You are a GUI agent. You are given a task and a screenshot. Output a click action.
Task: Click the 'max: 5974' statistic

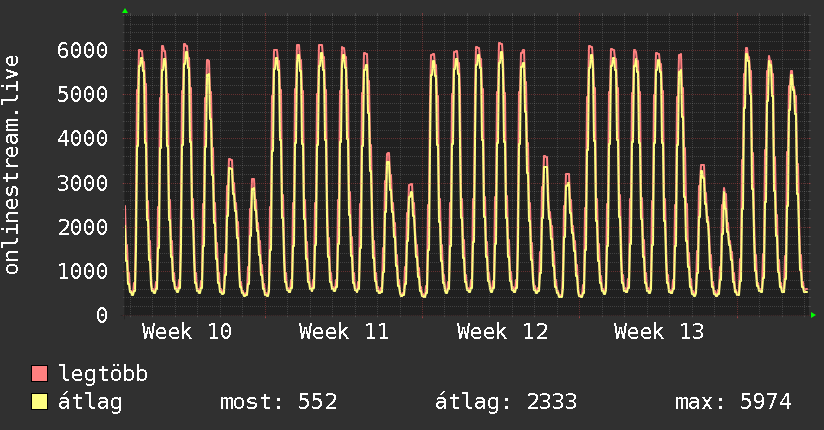click(733, 402)
